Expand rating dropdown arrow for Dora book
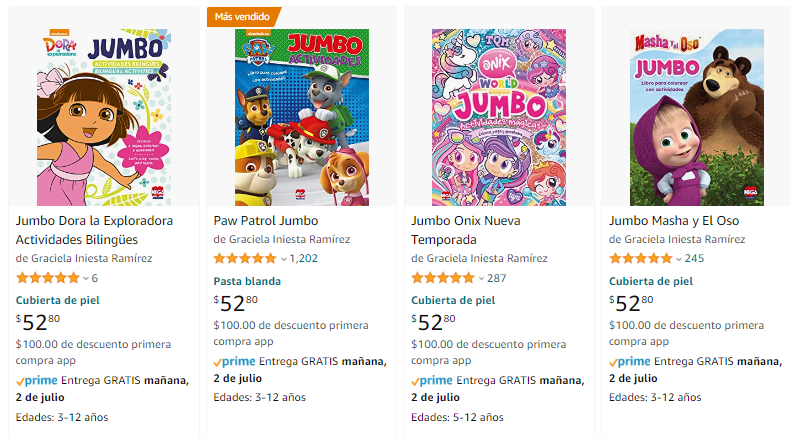Screen dimensions: 791x436 (x=85, y=278)
